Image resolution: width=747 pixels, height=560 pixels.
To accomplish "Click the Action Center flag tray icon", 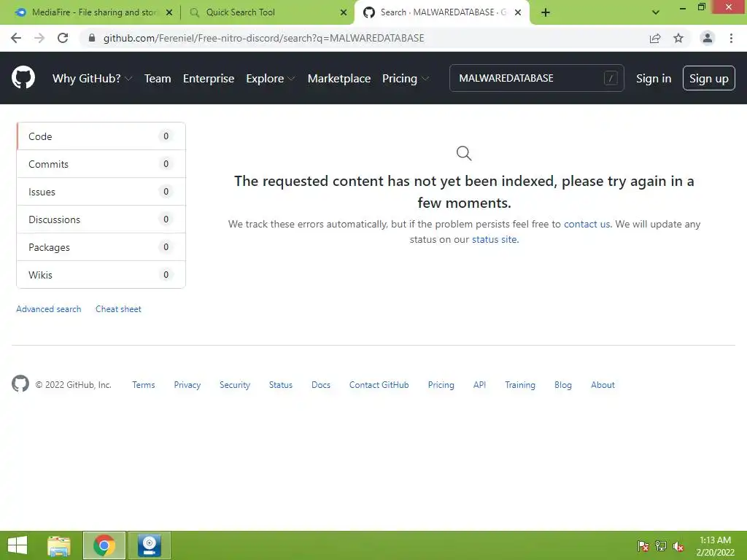I will coord(643,546).
